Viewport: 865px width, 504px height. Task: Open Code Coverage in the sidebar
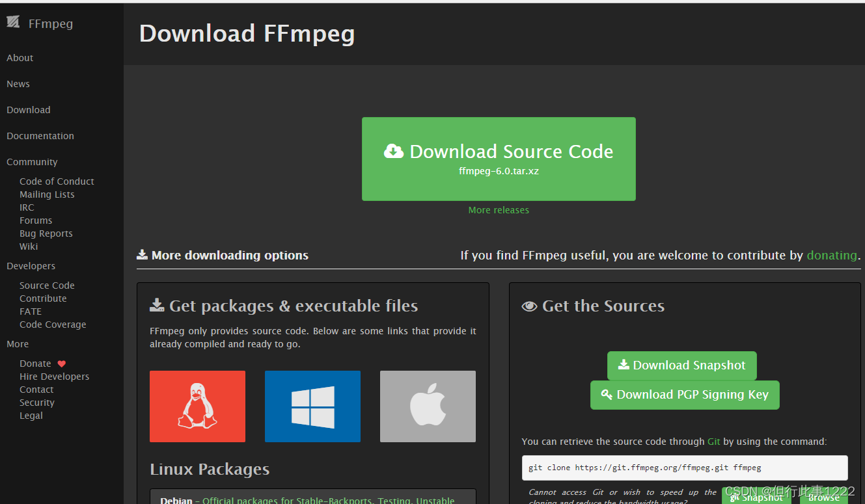coord(53,325)
